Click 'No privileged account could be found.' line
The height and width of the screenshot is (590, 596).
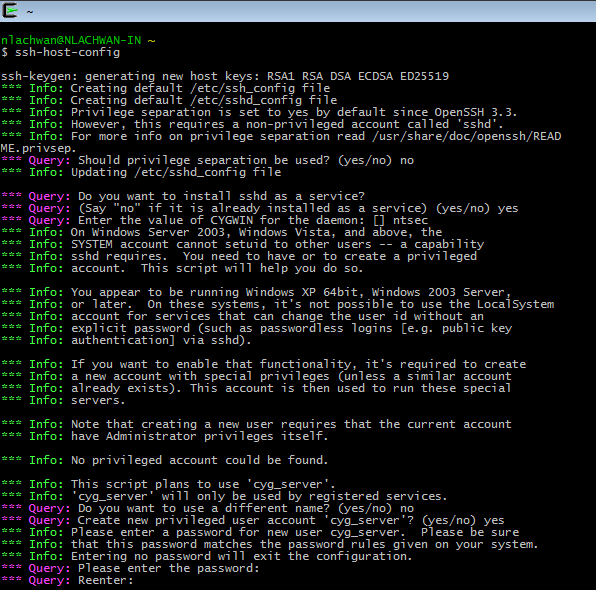pyautogui.click(x=165, y=460)
